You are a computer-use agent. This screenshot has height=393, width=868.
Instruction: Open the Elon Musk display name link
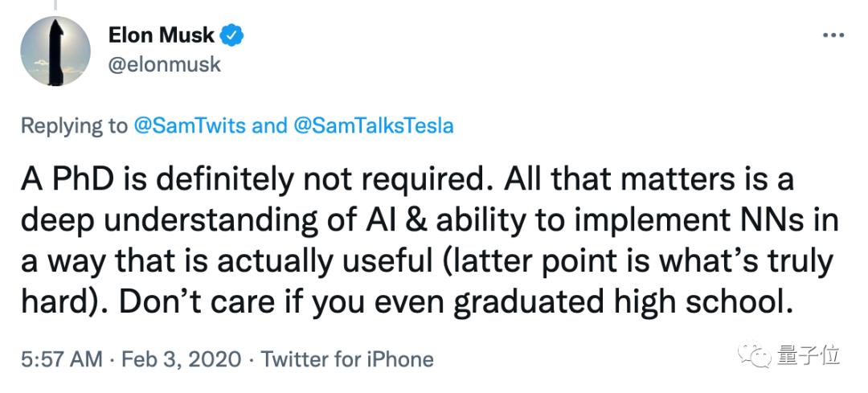[x=161, y=36]
